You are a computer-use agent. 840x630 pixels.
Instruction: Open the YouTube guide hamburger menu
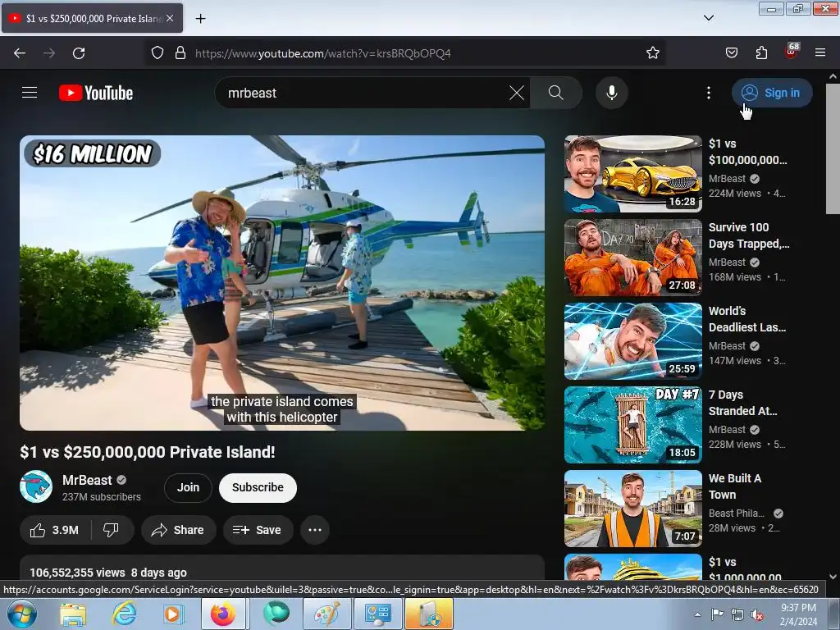[30, 93]
